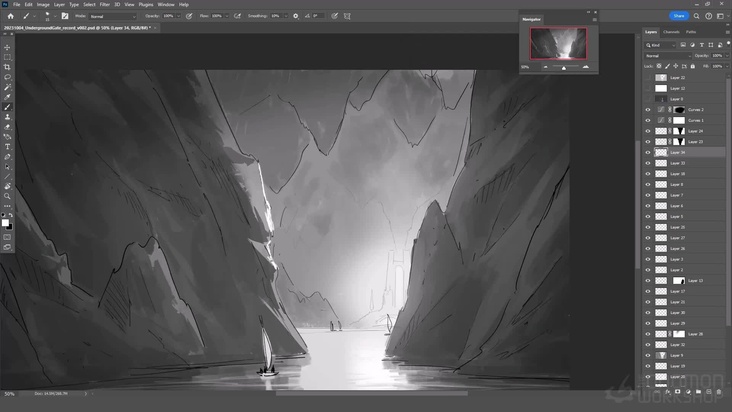Select the Move tool
Viewport: 732px width, 412px height.
click(7, 47)
